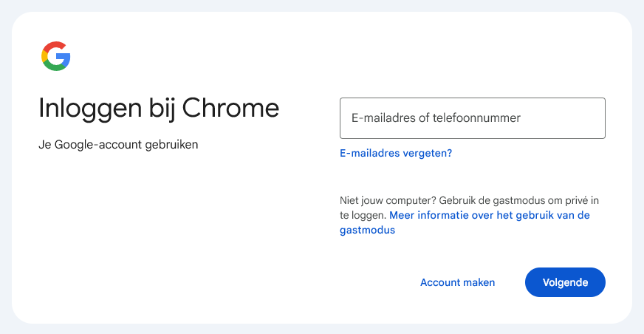Start creating a new Google account
This screenshot has width=644, height=334.
pyautogui.click(x=457, y=282)
